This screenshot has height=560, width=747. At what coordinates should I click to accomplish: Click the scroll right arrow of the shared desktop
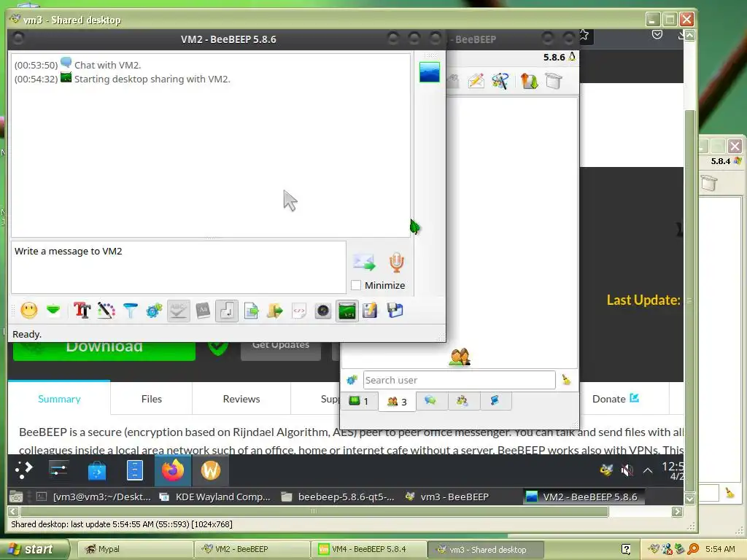point(677,511)
